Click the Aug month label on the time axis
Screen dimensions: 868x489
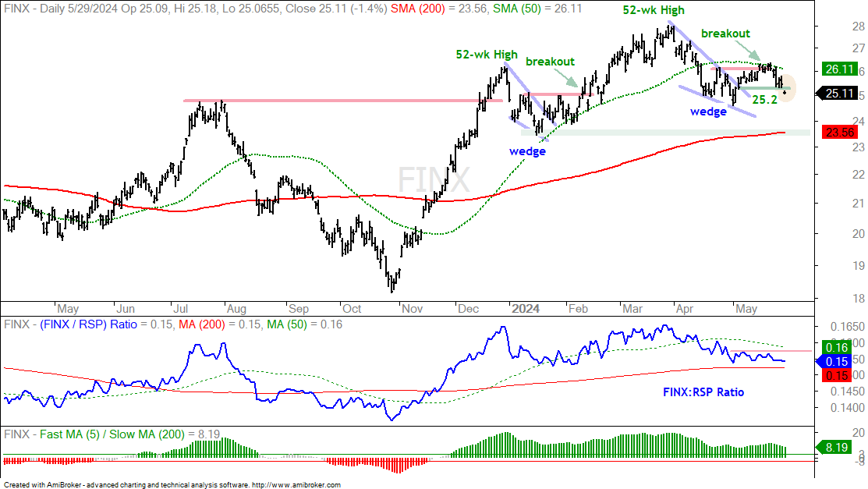coord(236,309)
